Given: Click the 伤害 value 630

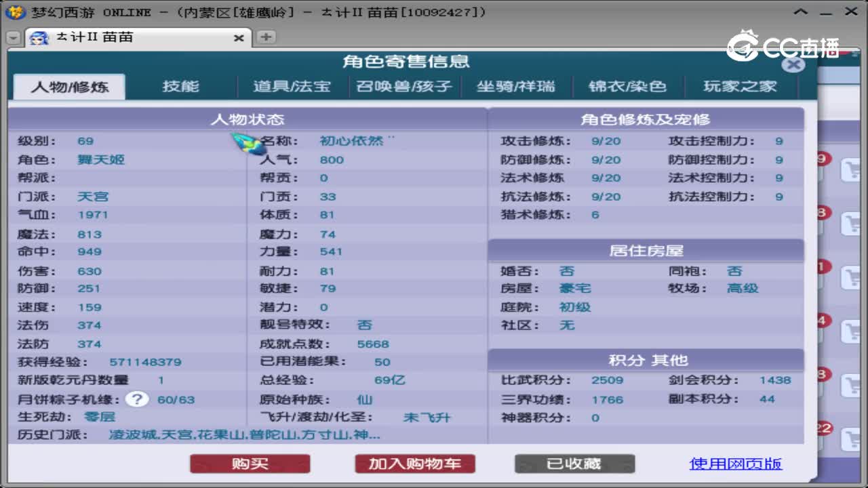Looking at the screenshot, I should pos(90,271).
